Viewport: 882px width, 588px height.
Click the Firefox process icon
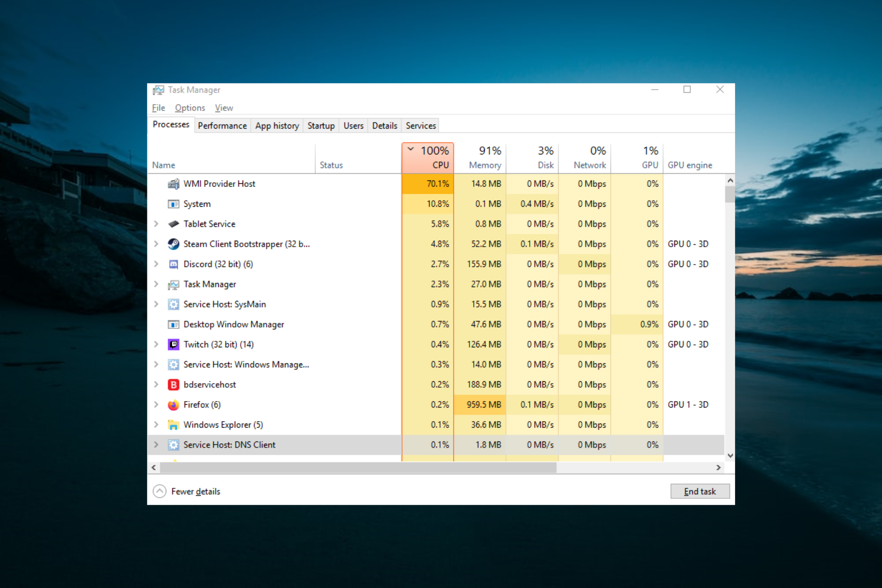tap(174, 405)
